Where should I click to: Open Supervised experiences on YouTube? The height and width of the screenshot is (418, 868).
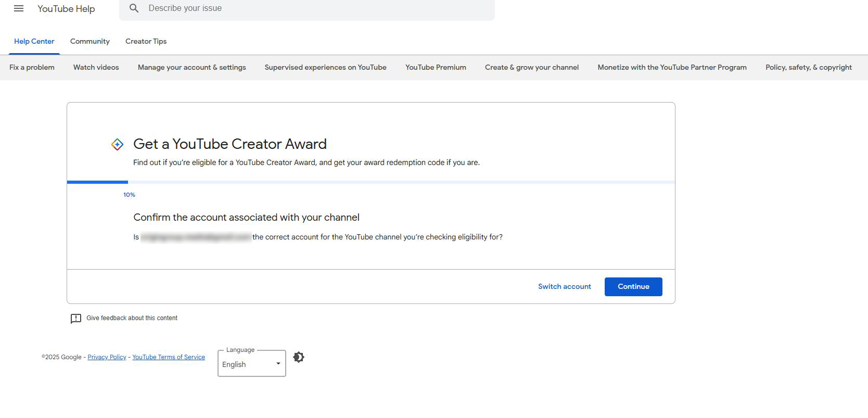(x=326, y=68)
